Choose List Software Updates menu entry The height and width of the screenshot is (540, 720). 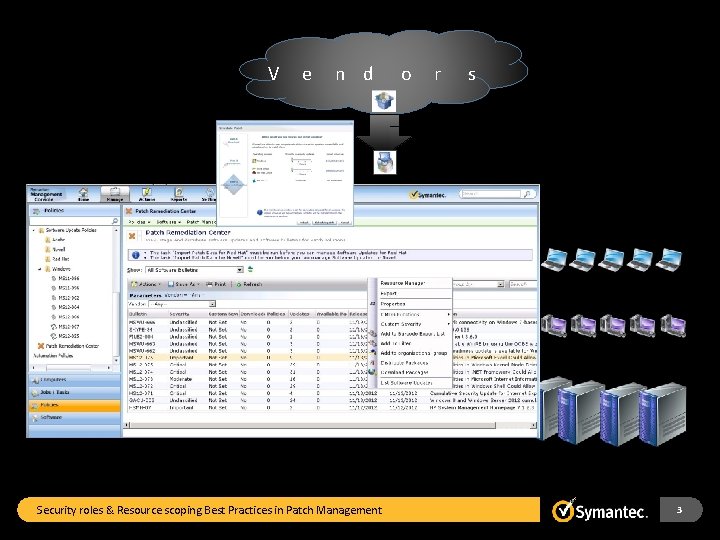click(x=406, y=382)
